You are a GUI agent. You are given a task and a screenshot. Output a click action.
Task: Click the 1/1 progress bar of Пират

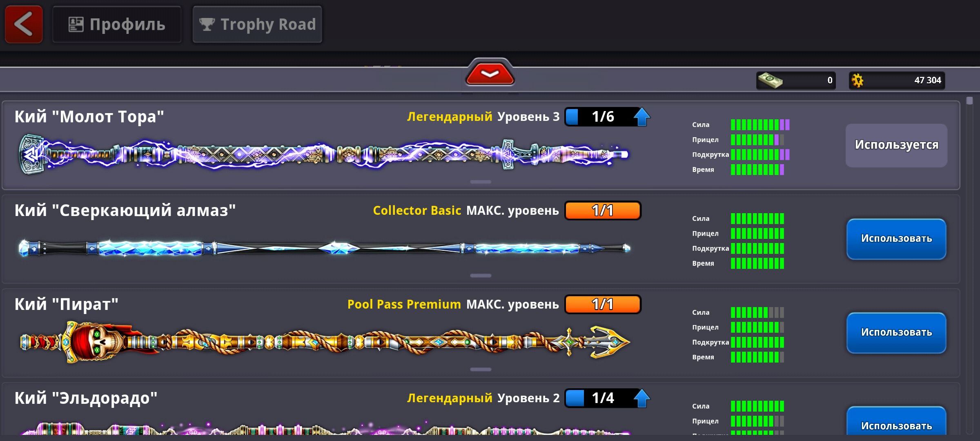tap(603, 305)
